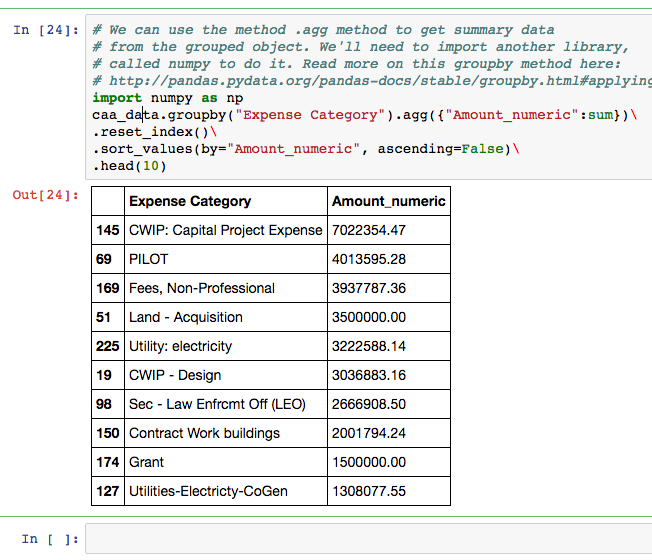Click the pandas docs URL comment line
Screen dimensions: 652x560
pyautogui.click(x=372, y=81)
